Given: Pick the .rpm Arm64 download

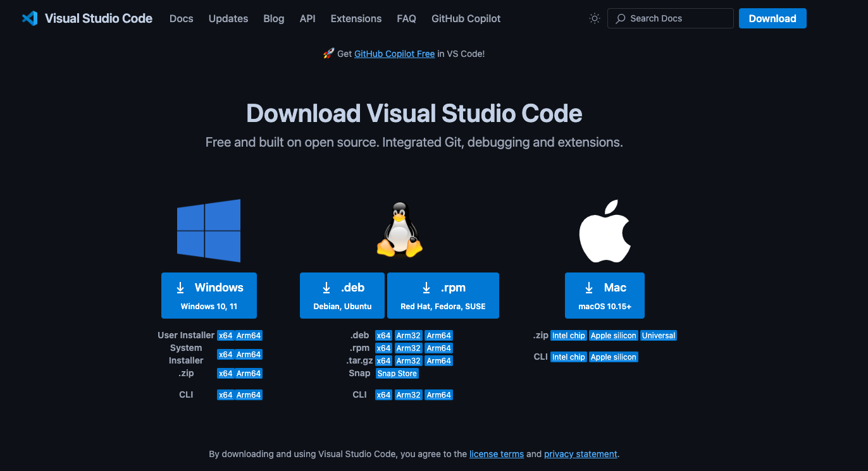Looking at the screenshot, I should (x=439, y=348).
